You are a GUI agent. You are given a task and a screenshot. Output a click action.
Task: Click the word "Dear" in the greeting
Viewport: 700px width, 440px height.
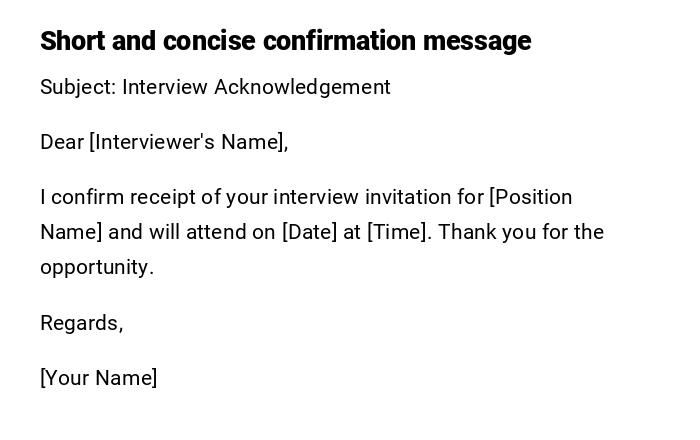coord(62,142)
